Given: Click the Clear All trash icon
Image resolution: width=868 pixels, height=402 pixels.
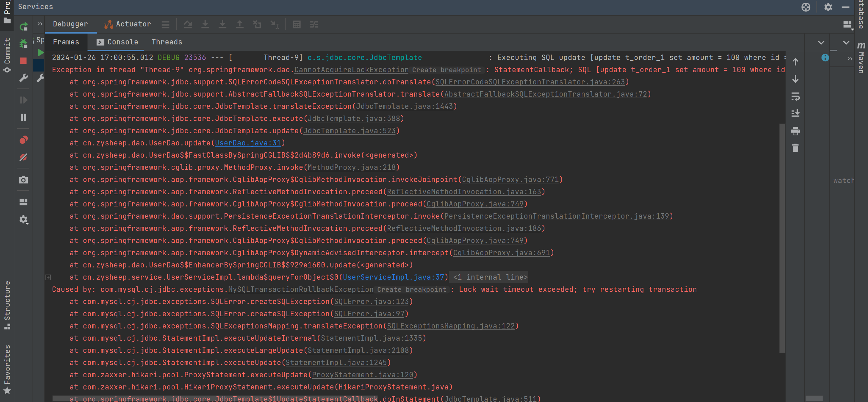Looking at the screenshot, I should click(795, 148).
